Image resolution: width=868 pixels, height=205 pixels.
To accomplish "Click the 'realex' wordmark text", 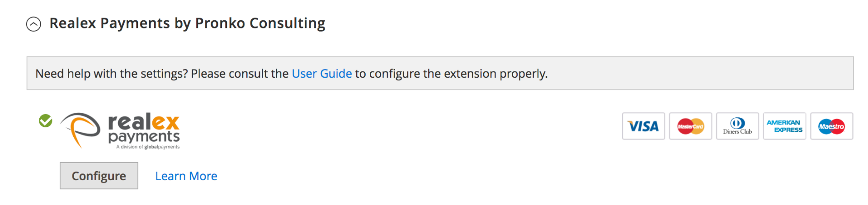I will (x=144, y=122).
